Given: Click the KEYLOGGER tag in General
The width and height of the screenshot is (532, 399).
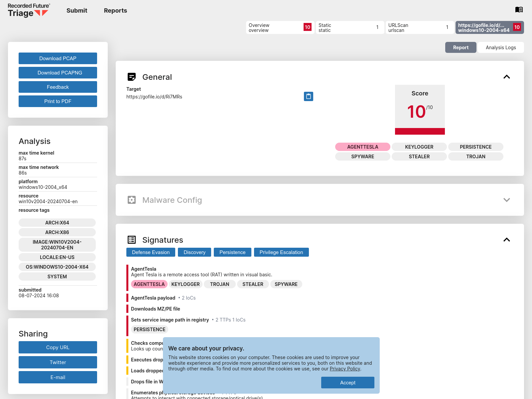Looking at the screenshot, I should point(419,147).
